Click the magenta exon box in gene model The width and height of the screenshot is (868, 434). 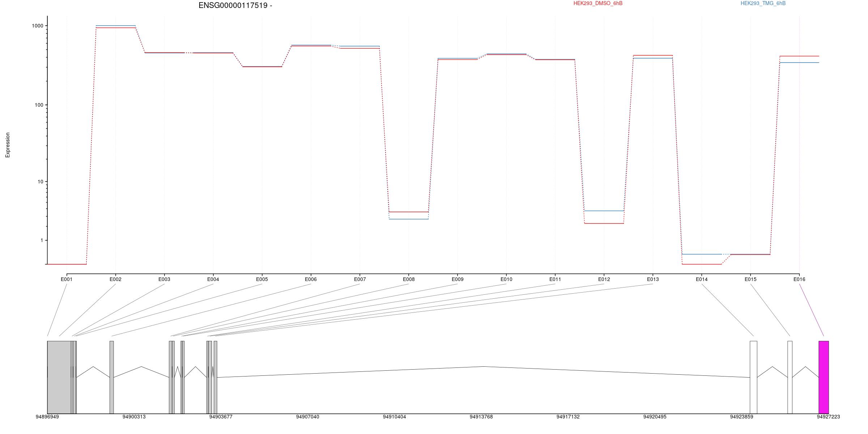point(824,377)
